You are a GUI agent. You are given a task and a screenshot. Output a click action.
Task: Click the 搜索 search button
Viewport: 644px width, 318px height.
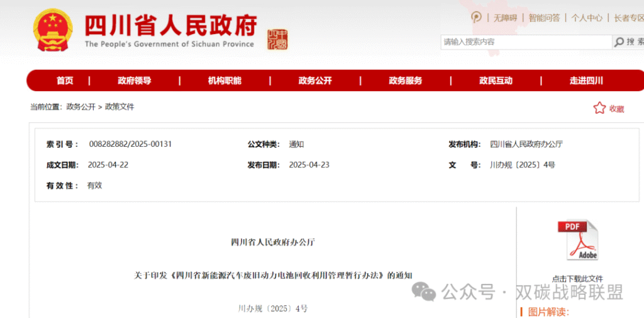[629, 42]
